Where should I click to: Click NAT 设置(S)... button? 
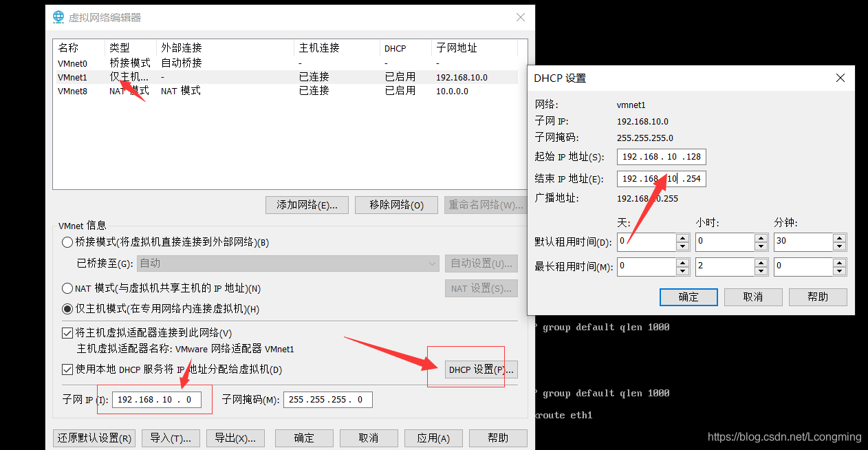[481, 288]
